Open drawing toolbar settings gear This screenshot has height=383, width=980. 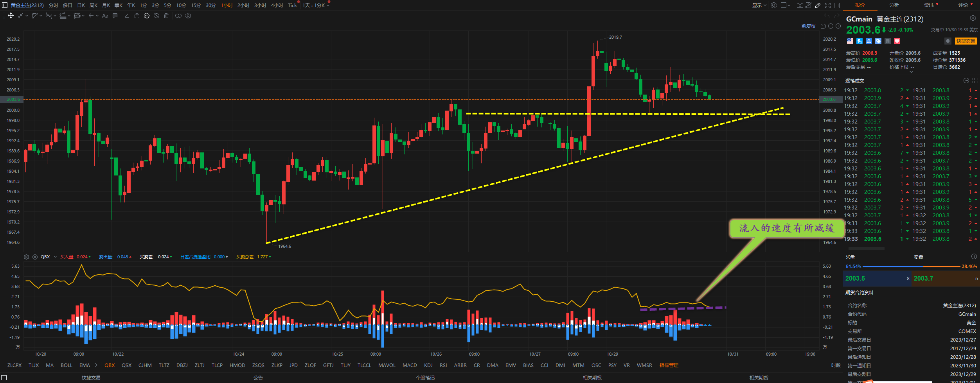point(188,16)
